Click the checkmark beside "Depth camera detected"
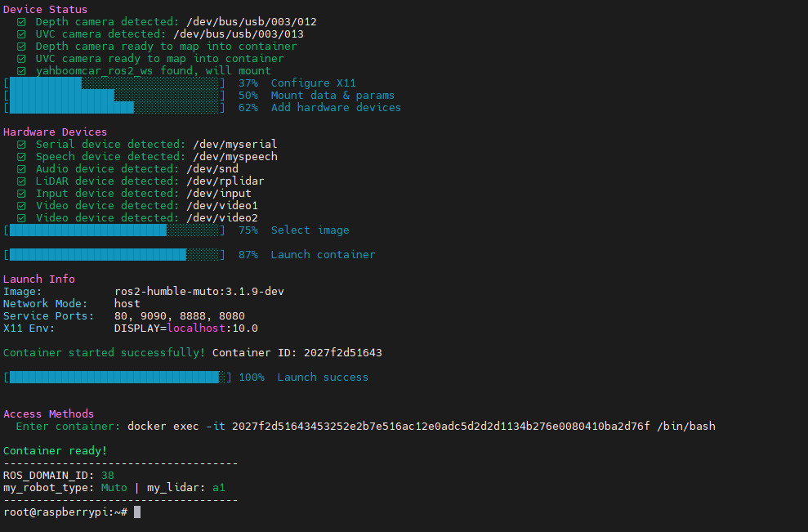The image size is (808, 532). pyautogui.click(x=21, y=22)
